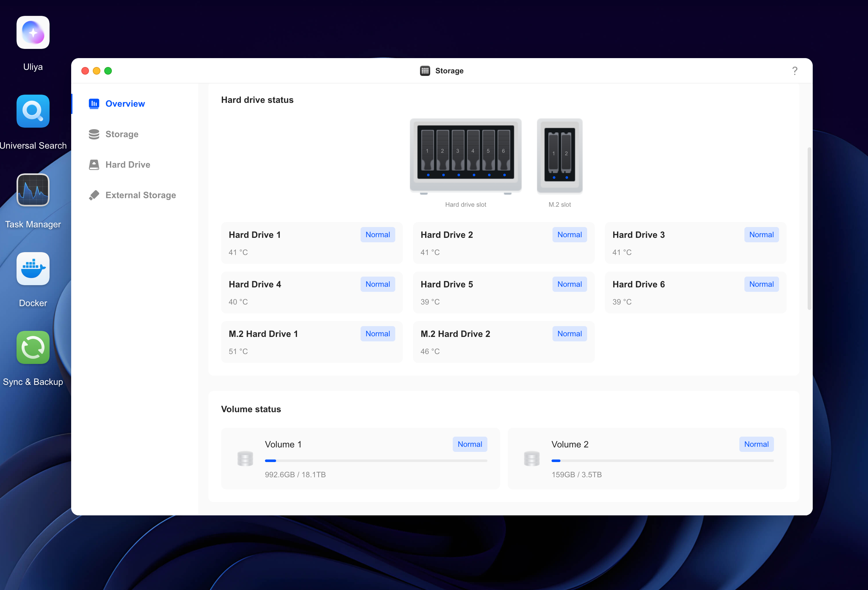Close the Storage window with red button
868x590 pixels.
click(x=85, y=71)
